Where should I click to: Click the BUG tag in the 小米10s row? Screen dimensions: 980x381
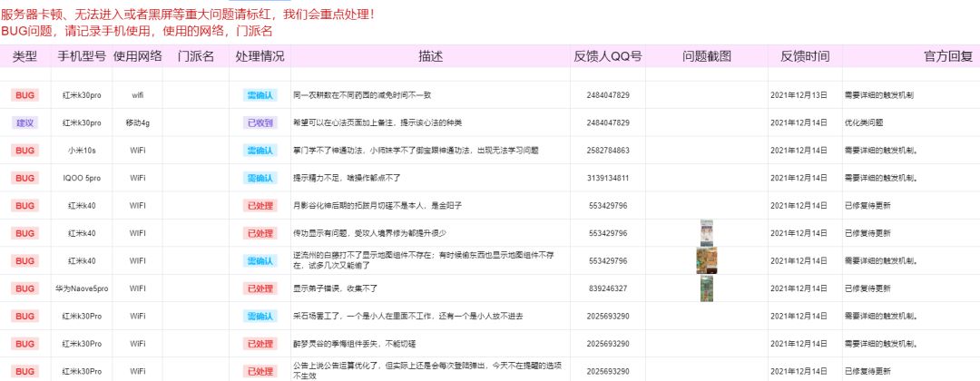(x=25, y=151)
